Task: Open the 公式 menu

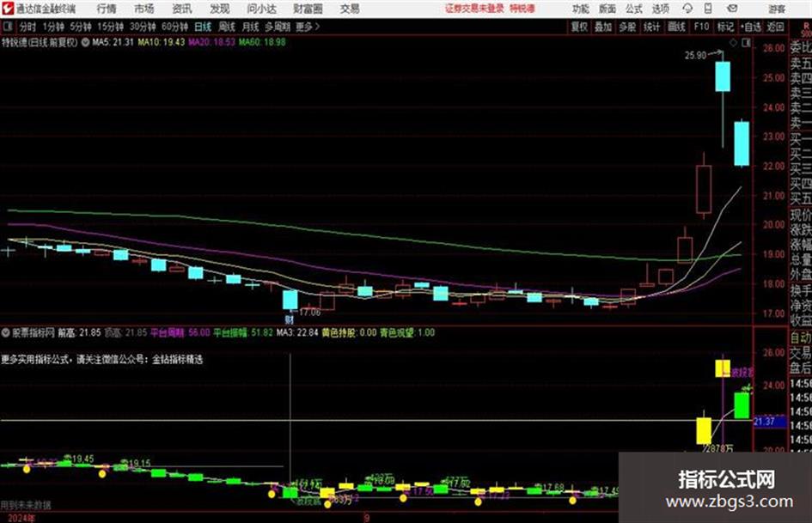Action: (x=634, y=9)
